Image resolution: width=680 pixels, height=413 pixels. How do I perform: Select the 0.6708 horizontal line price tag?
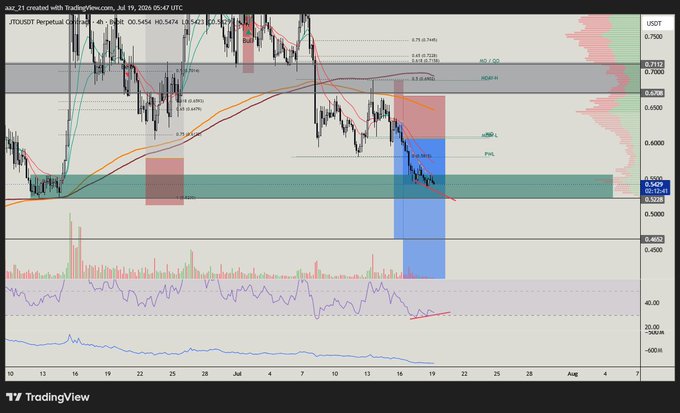[x=654, y=93]
